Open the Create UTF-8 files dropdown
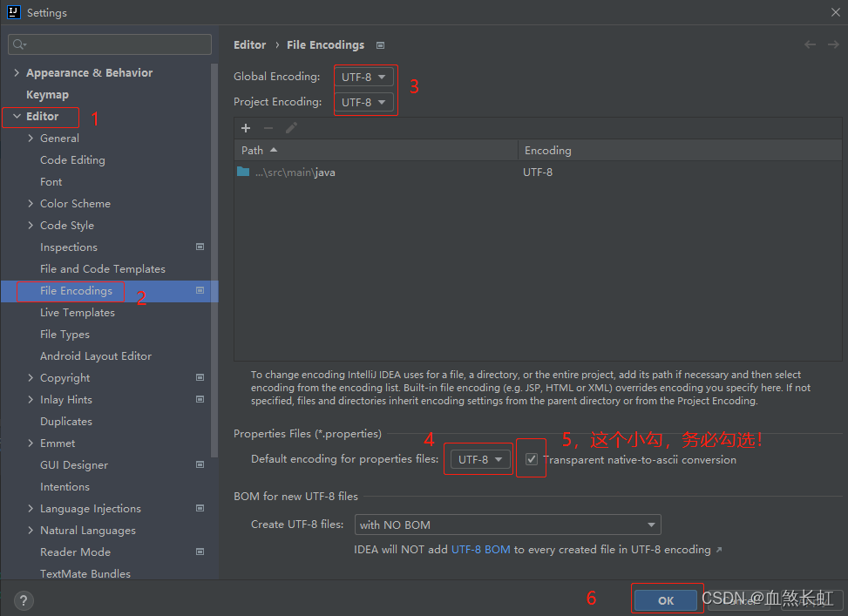Image resolution: width=848 pixels, height=616 pixels. coord(508,525)
